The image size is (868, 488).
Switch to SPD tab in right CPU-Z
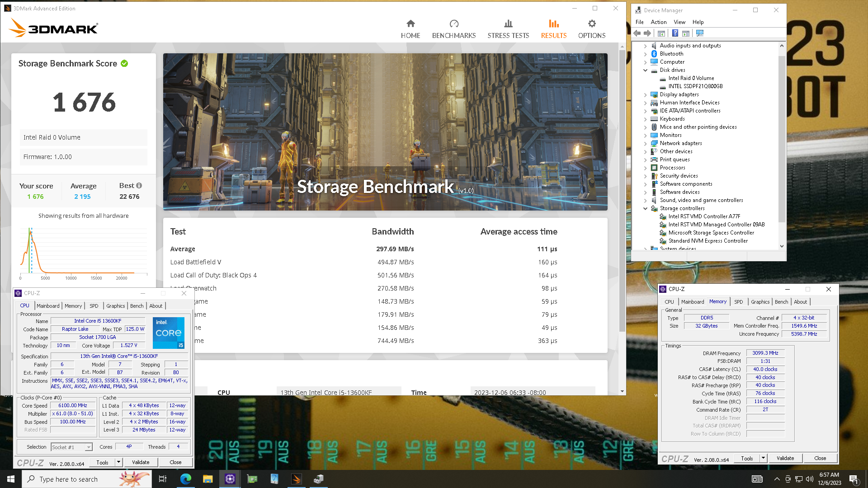pyautogui.click(x=739, y=302)
